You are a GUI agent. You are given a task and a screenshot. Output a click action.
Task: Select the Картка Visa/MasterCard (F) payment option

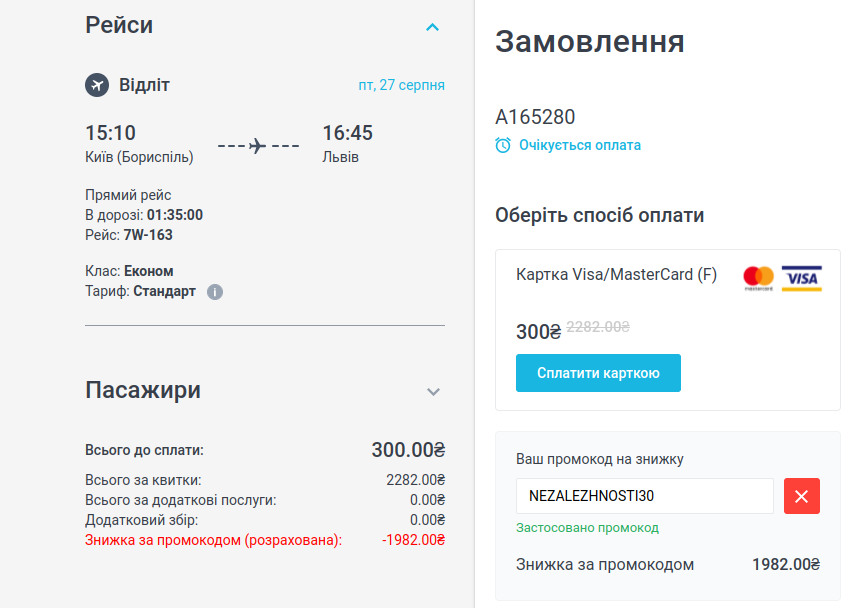[x=616, y=275]
